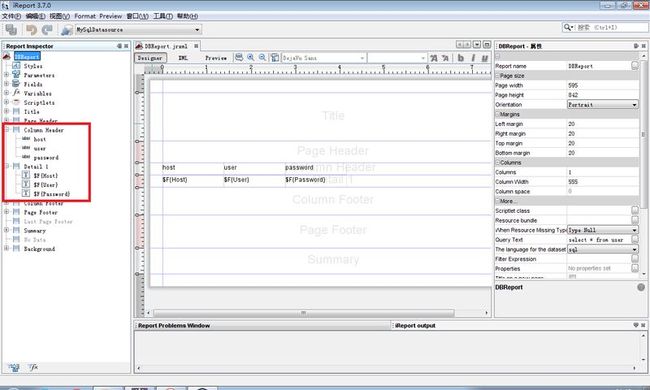
Task: Click the page format icon in designer toolbar
Action: click(274, 58)
